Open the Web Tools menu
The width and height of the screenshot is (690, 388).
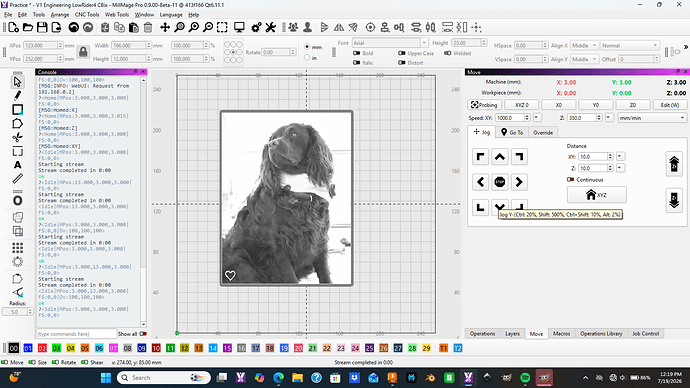point(117,15)
